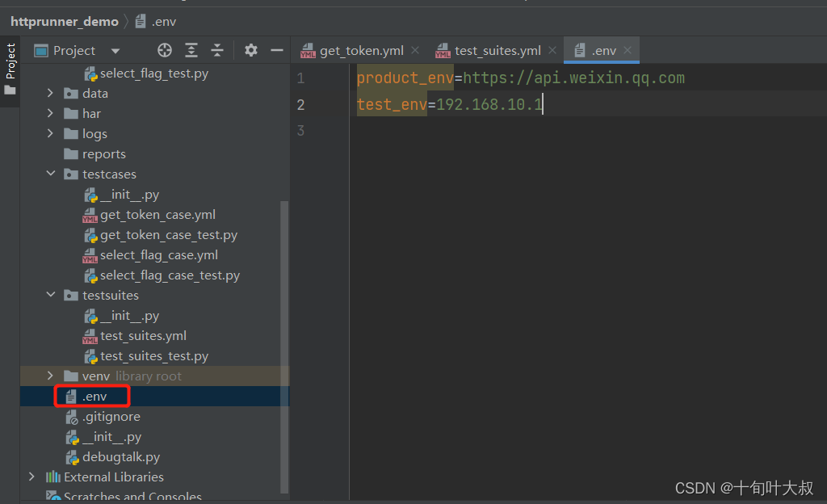Close the get_token.yml tab
Screen dimensions: 827x504
415,50
